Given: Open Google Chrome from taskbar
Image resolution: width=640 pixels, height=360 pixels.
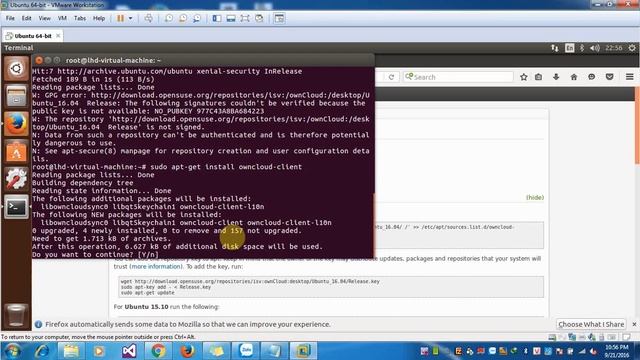Looking at the screenshot, I should point(158,351).
